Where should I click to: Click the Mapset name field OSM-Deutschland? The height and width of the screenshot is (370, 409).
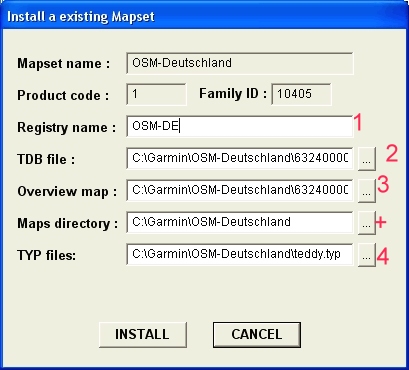coord(240,63)
